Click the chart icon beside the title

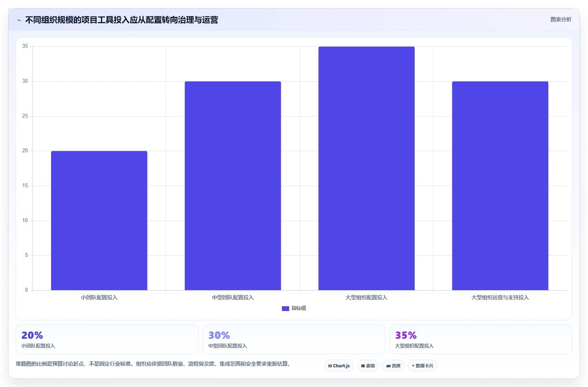click(19, 20)
